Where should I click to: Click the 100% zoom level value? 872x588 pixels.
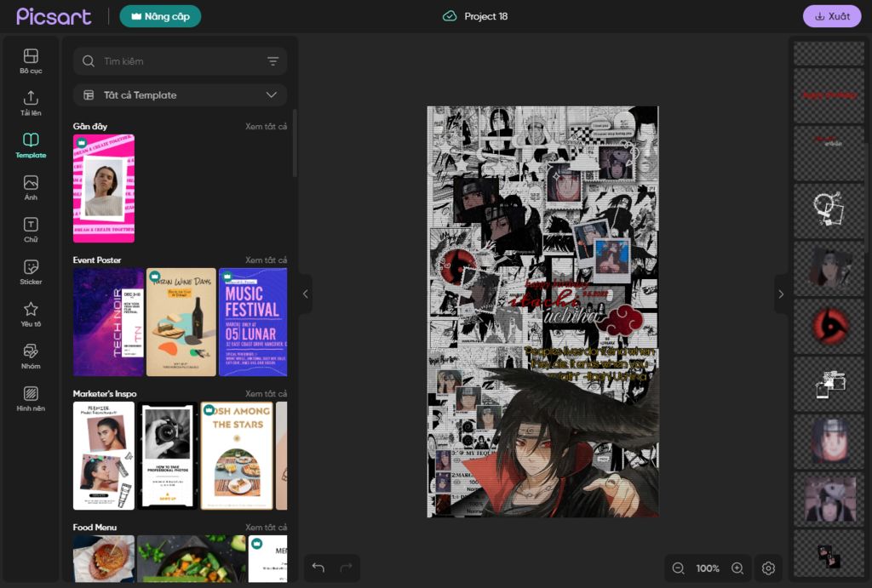[x=708, y=568]
